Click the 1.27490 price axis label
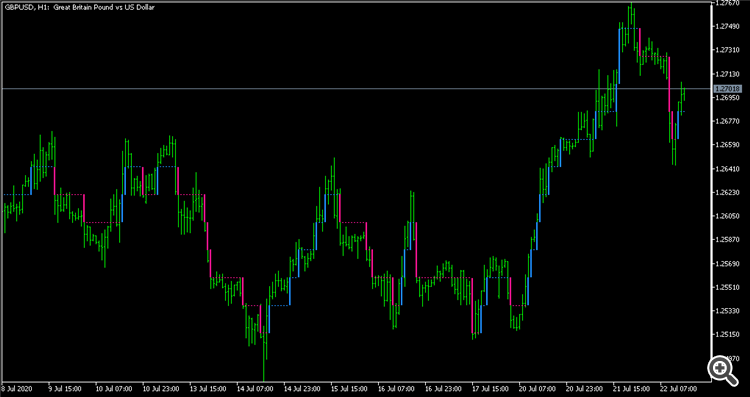Screen dimensions: 750x397 [727, 27]
